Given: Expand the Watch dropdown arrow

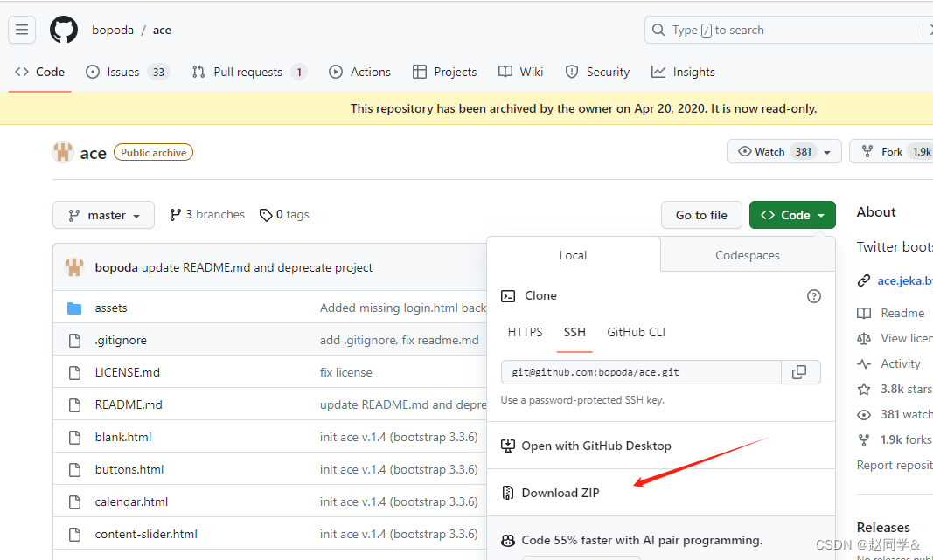Looking at the screenshot, I should coord(827,151).
